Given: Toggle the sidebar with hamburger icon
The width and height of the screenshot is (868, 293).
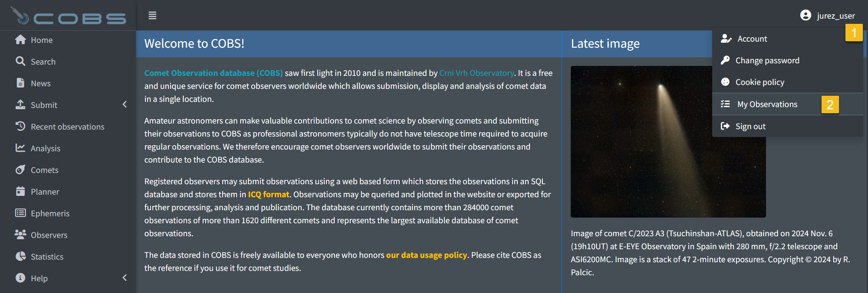Looking at the screenshot, I should (x=152, y=16).
